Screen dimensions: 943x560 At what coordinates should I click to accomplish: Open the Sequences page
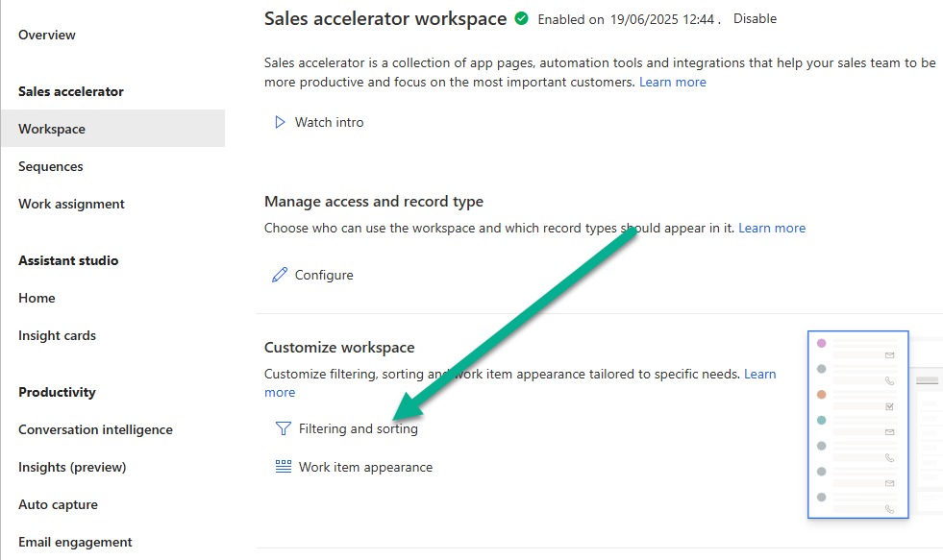tap(51, 166)
